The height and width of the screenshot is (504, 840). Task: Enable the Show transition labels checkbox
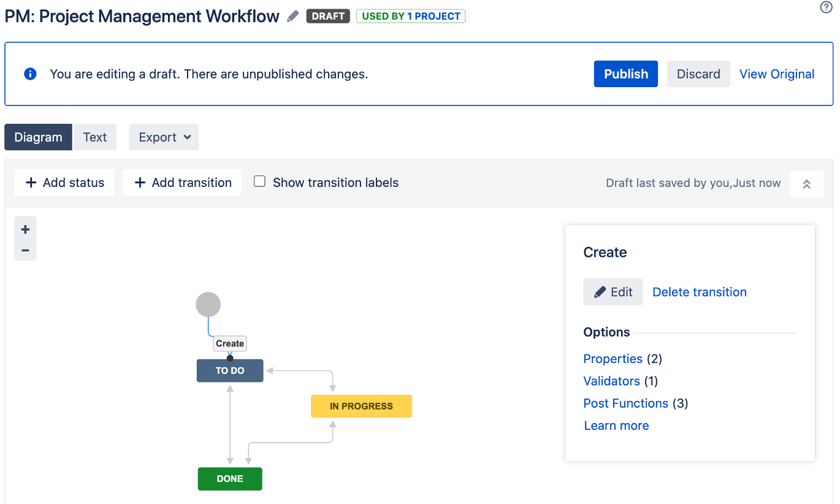click(259, 181)
